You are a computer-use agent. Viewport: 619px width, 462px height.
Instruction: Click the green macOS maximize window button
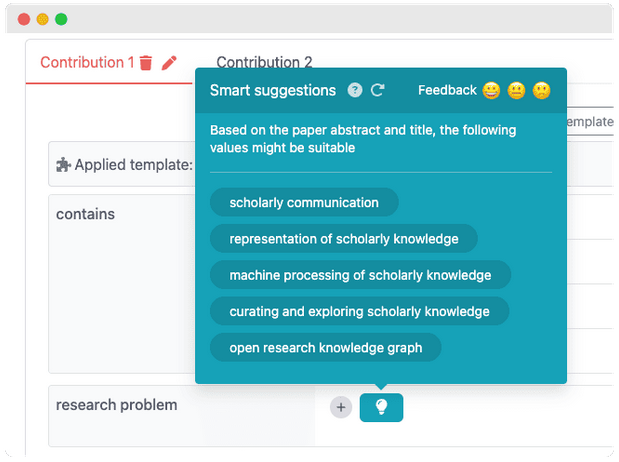tap(61, 19)
